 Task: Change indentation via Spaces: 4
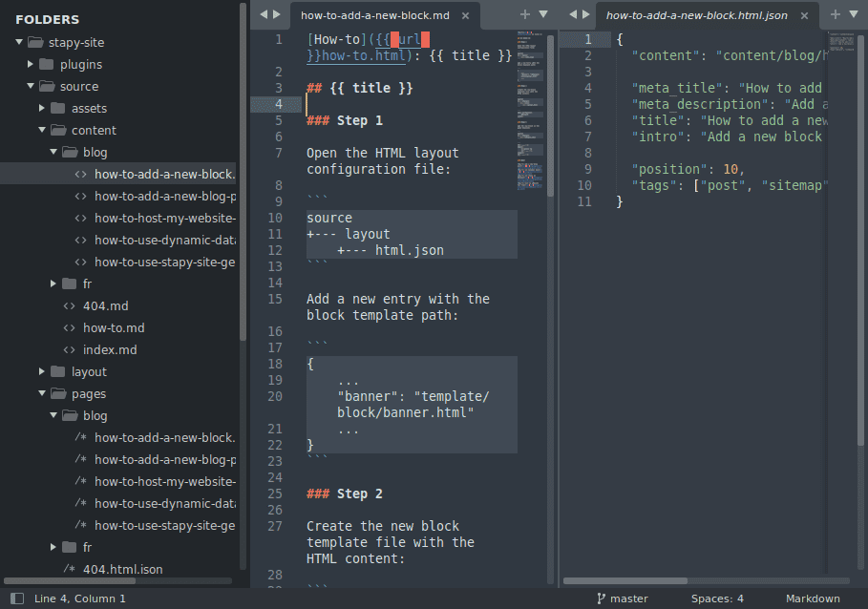pos(717,598)
